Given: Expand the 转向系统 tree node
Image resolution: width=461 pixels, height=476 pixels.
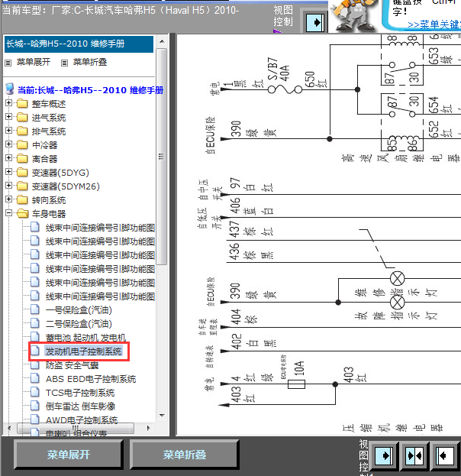Looking at the screenshot, I should 9,199.
